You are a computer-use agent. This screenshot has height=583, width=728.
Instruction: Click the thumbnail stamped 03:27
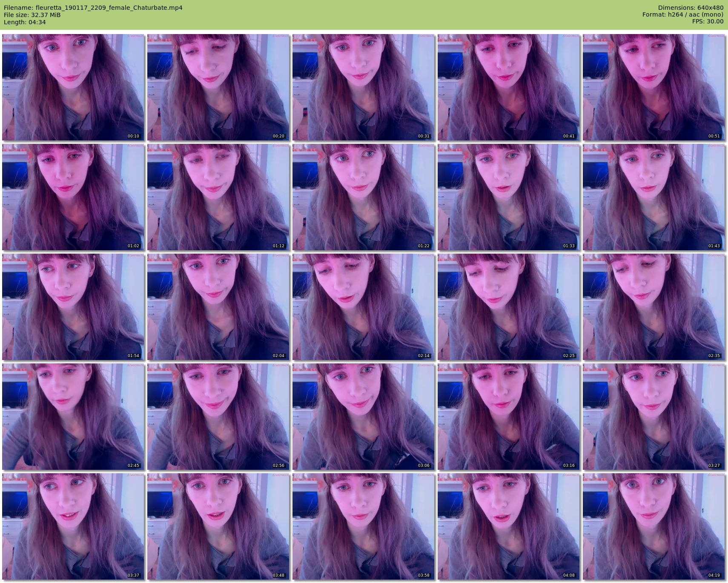pyautogui.click(x=653, y=417)
